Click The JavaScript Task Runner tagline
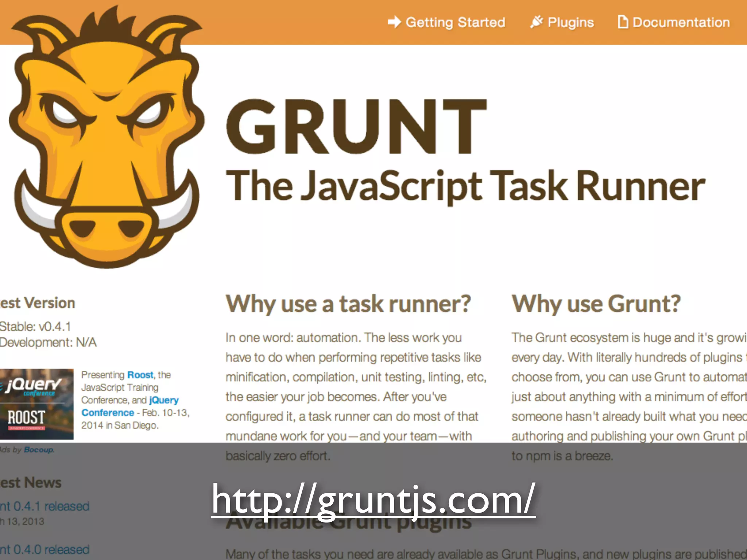 tap(465, 187)
